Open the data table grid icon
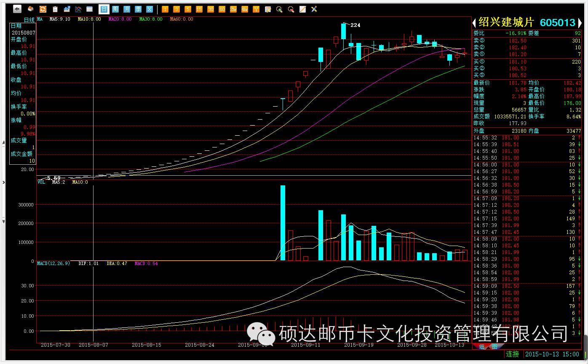 click(90, 9)
